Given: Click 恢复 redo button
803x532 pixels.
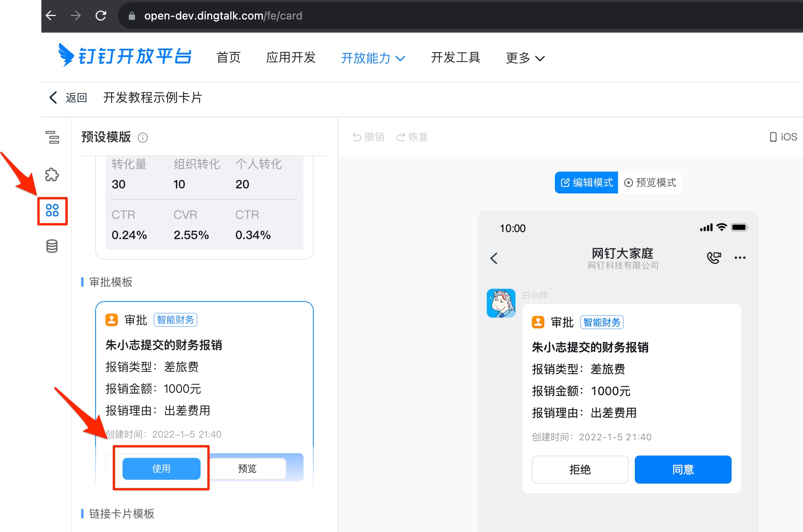Looking at the screenshot, I should point(412,137).
